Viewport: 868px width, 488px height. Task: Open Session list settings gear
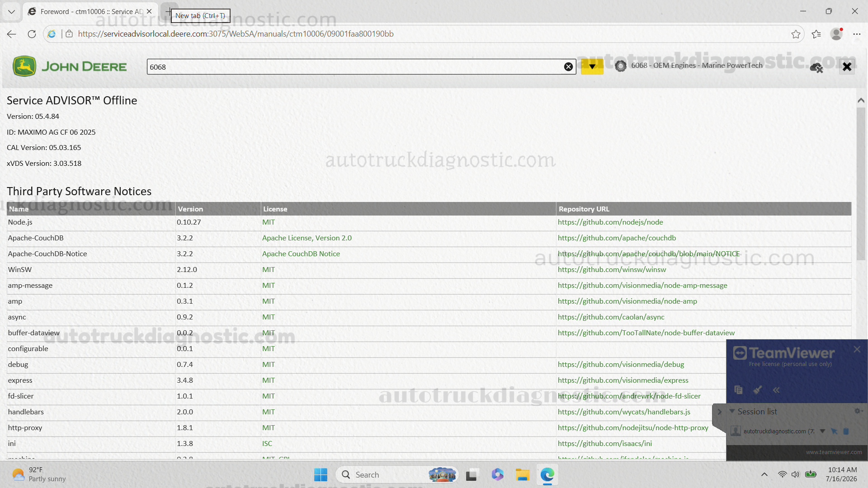[857, 411]
